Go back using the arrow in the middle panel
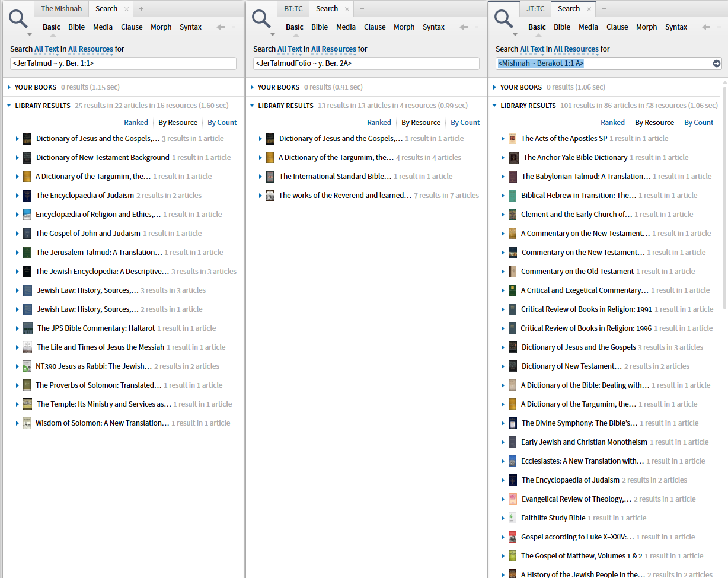The image size is (728, 578). tap(464, 27)
